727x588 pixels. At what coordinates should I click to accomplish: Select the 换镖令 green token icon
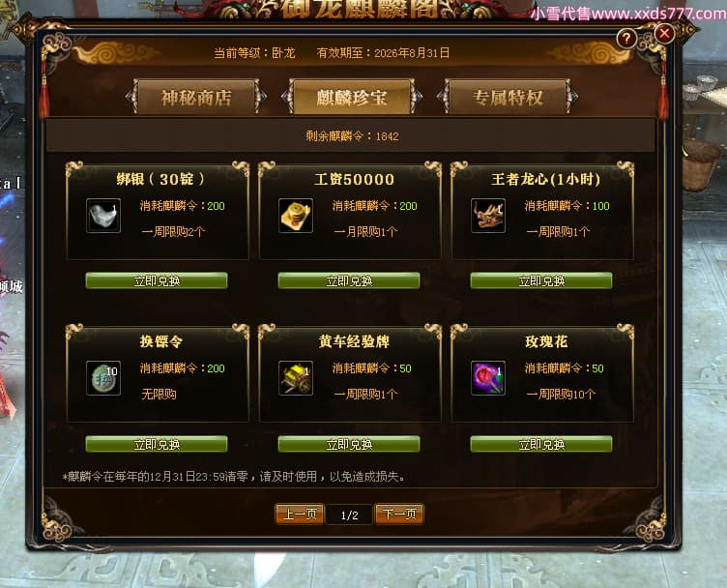coord(103,378)
